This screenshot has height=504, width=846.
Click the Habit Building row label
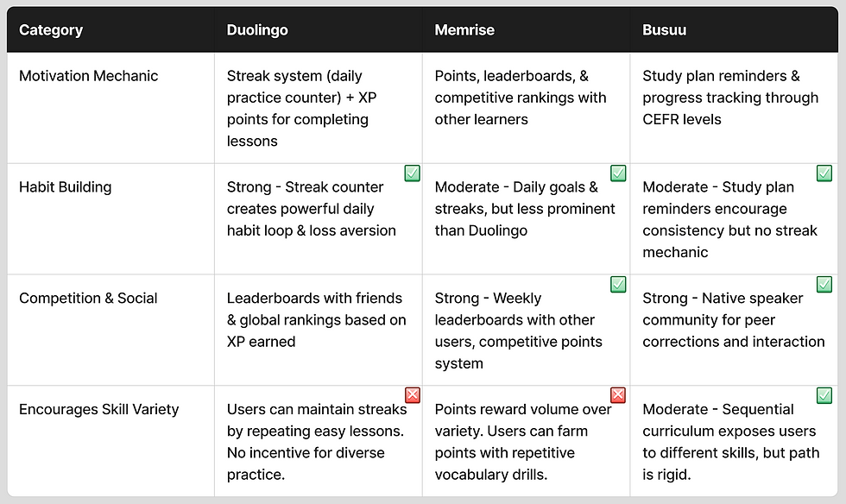pos(66,187)
